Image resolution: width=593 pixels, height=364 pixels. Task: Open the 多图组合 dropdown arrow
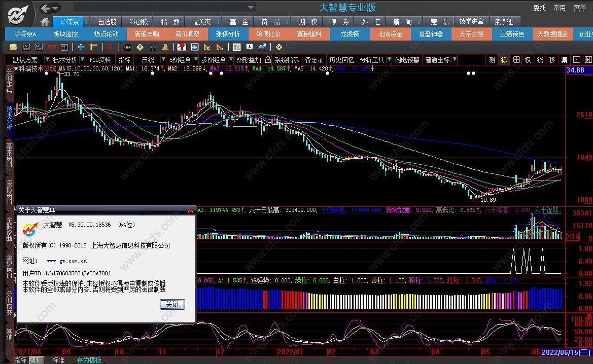231,59
